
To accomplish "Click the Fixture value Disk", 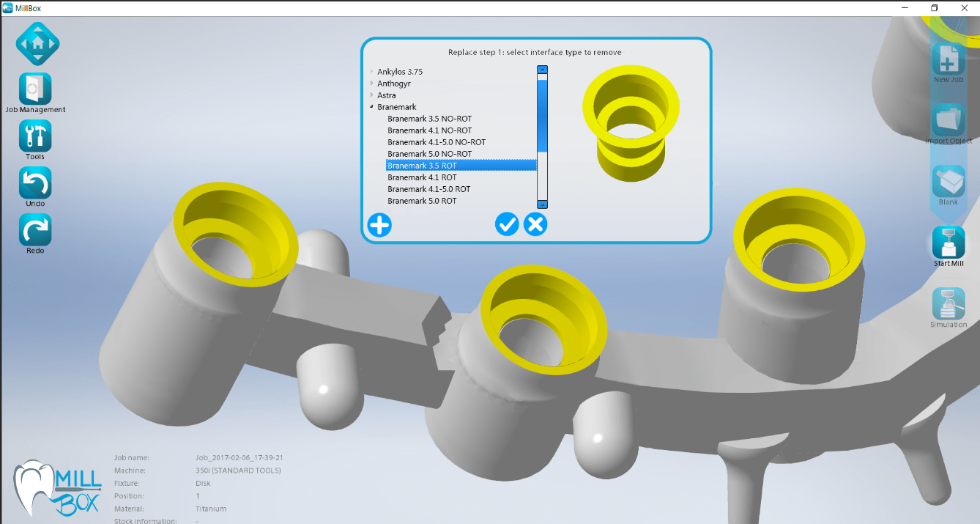I will point(203,483).
